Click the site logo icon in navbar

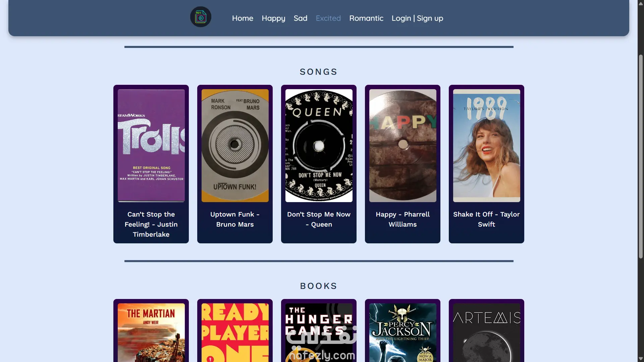pos(201,17)
